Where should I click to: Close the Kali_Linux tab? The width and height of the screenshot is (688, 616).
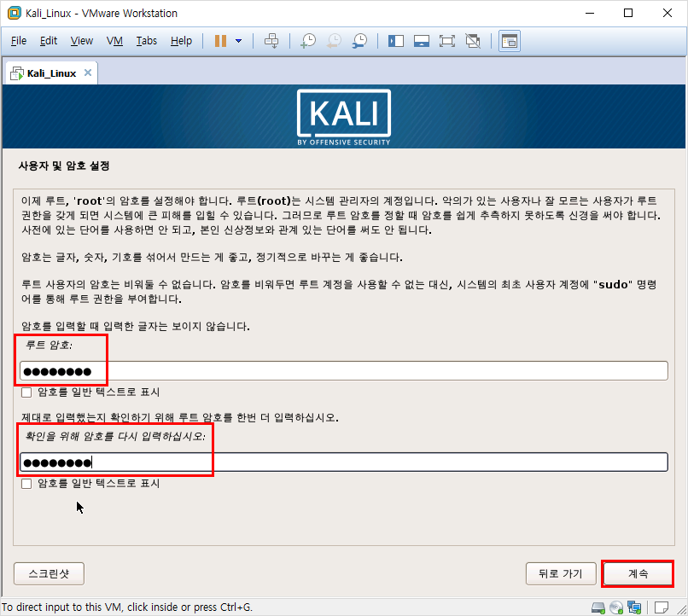(88, 73)
